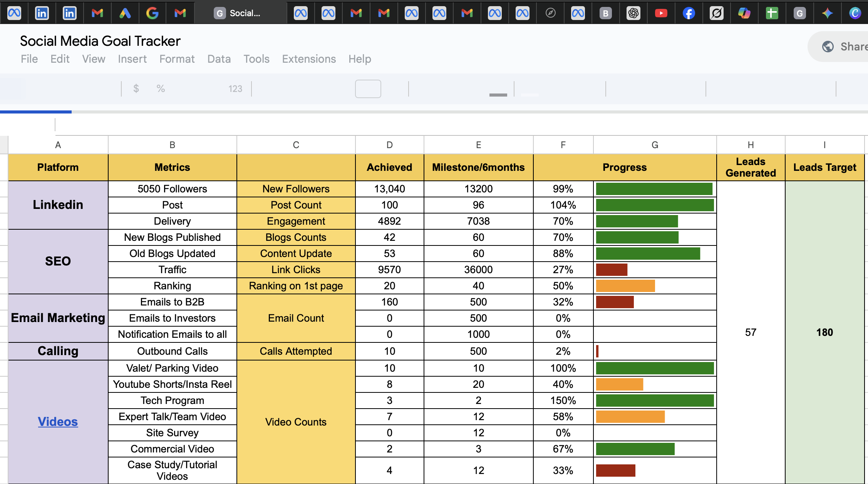This screenshot has width=868, height=484.
Task: Open the Facebook browser tab
Action: coord(689,13)
